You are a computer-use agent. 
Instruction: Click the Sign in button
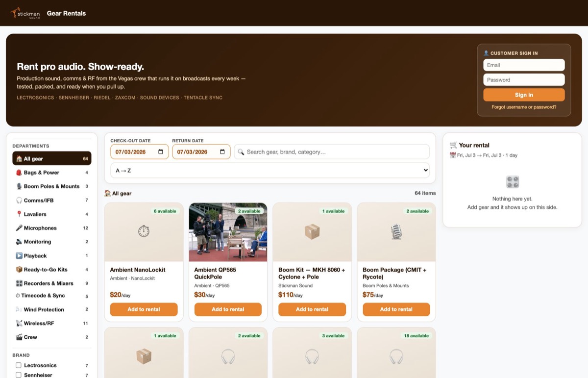pyautogui.click(x=524, y=95)
